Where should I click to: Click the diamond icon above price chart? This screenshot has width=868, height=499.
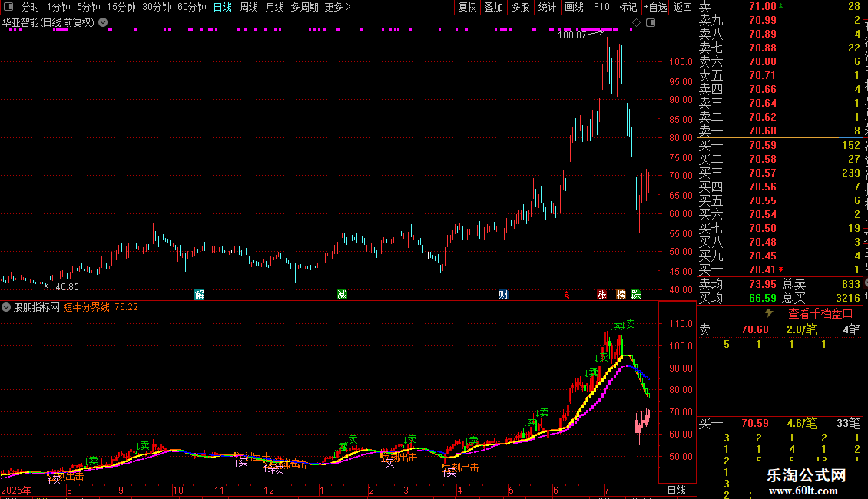636,23
